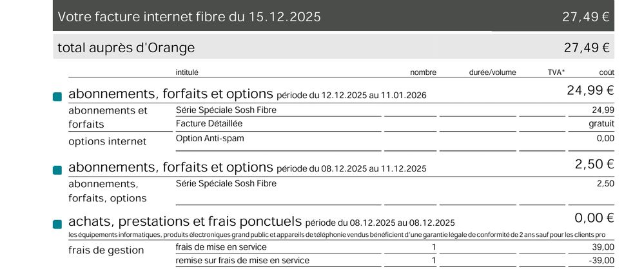Click the 2,50 € section total amount
644x271 pixels.
tap(594, 165)
